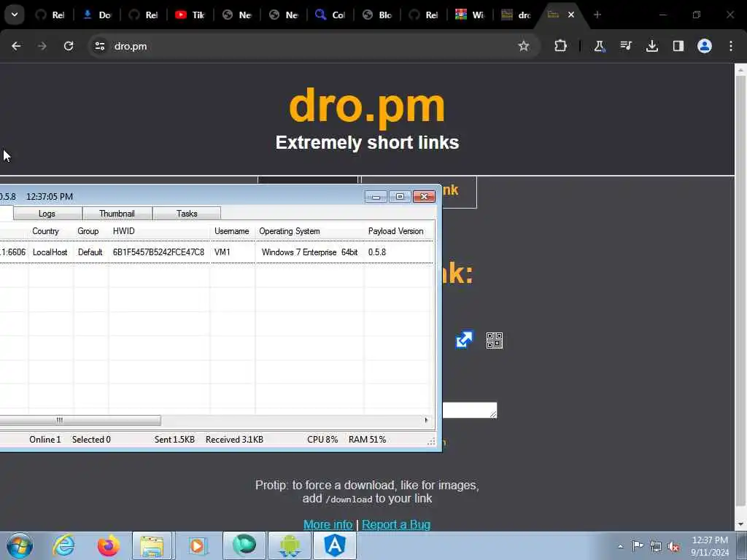747x560 pixels.
Task: Sort clients by the HWID column header
Action: (159, 231)
